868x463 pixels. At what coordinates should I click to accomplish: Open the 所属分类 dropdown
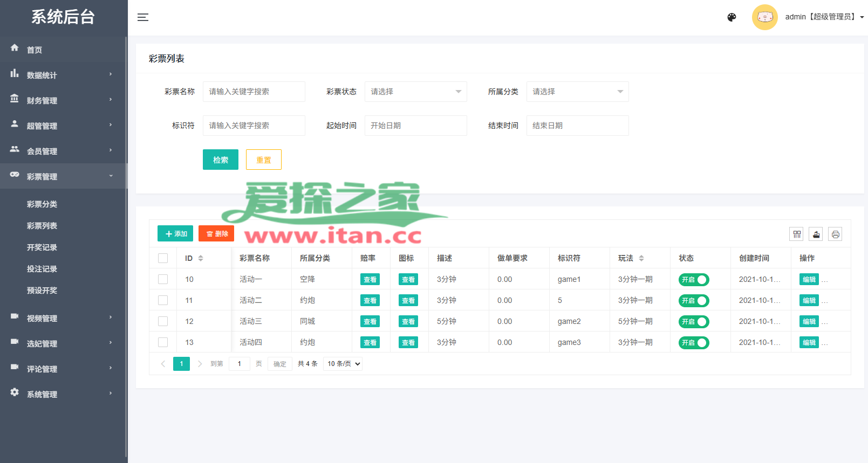click(x=577, y=92)
